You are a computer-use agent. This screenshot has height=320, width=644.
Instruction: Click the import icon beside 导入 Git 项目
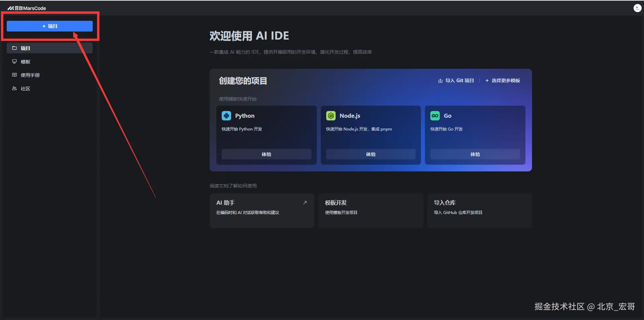440,81
